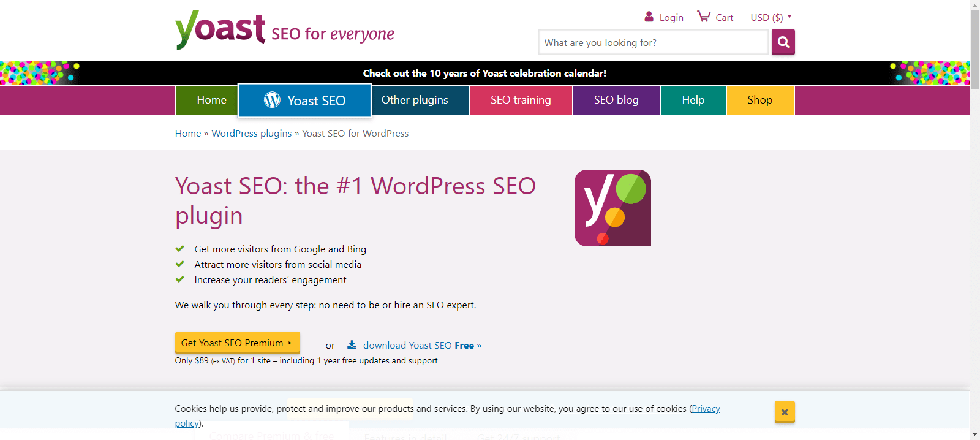Open the Cart link

point(725,18)
